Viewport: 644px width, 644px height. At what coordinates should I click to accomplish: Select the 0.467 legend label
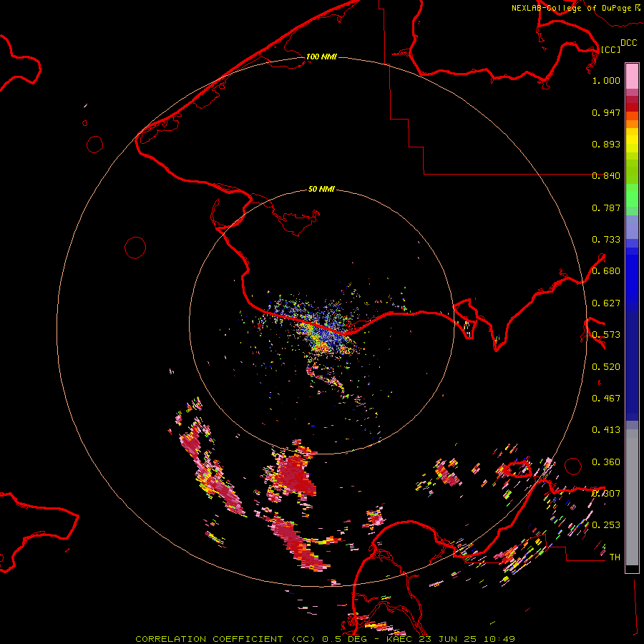click(x=606, y=399)
